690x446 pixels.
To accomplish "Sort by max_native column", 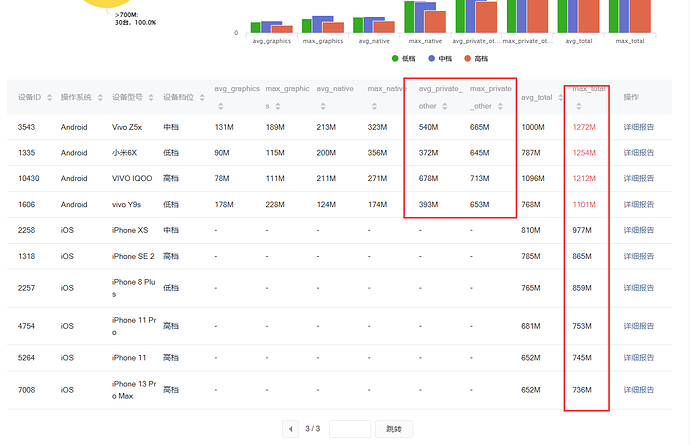I will (x=374, y=106).
